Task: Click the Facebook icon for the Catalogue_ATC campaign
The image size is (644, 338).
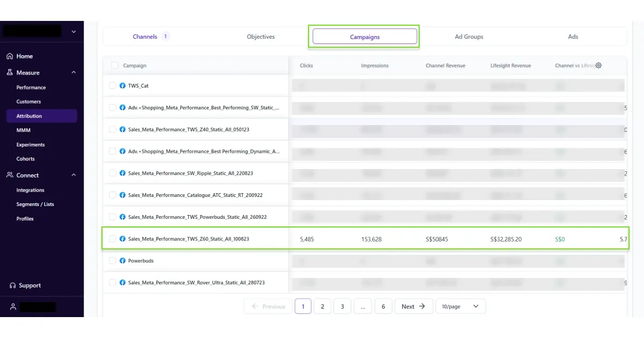Action: point(122,195)
